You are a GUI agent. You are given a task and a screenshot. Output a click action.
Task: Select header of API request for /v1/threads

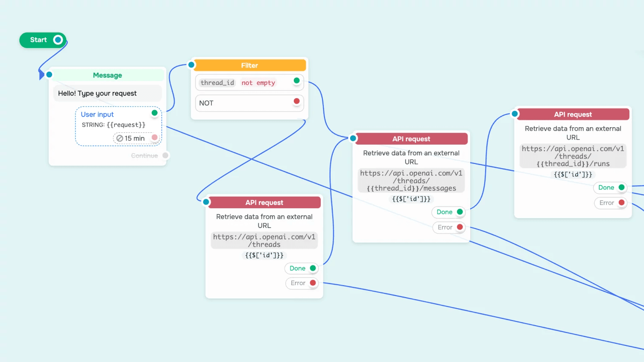[264, 202]
